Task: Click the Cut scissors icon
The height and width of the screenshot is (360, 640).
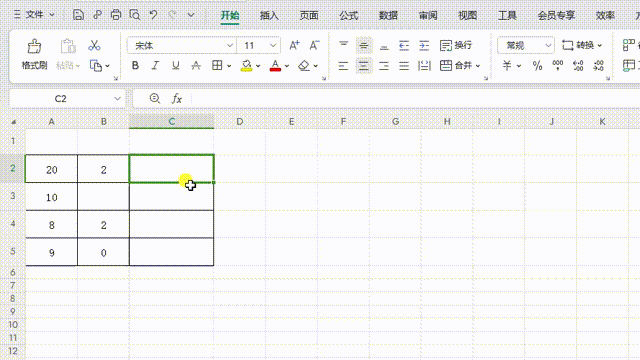Action: pos(94,45)
